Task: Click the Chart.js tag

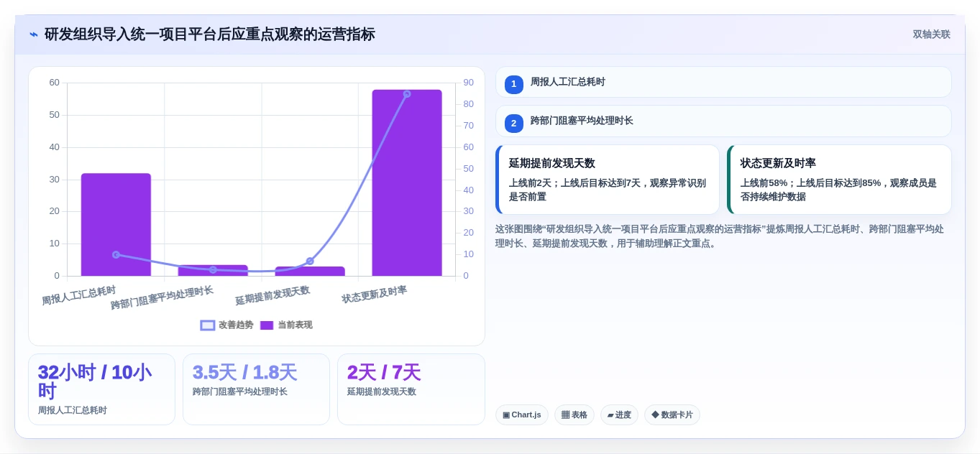Action: (522, 414)
